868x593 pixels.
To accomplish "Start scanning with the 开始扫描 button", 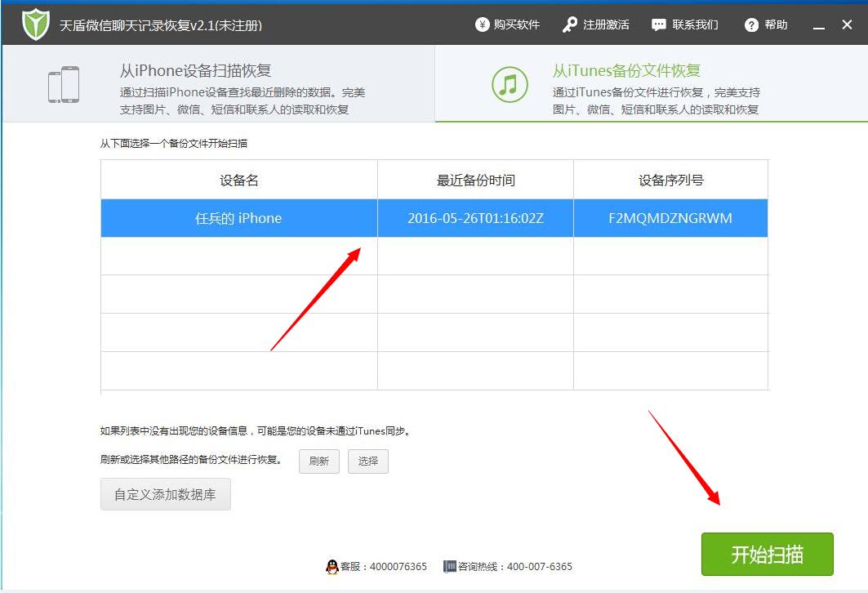I will click(x=766, y=553).
